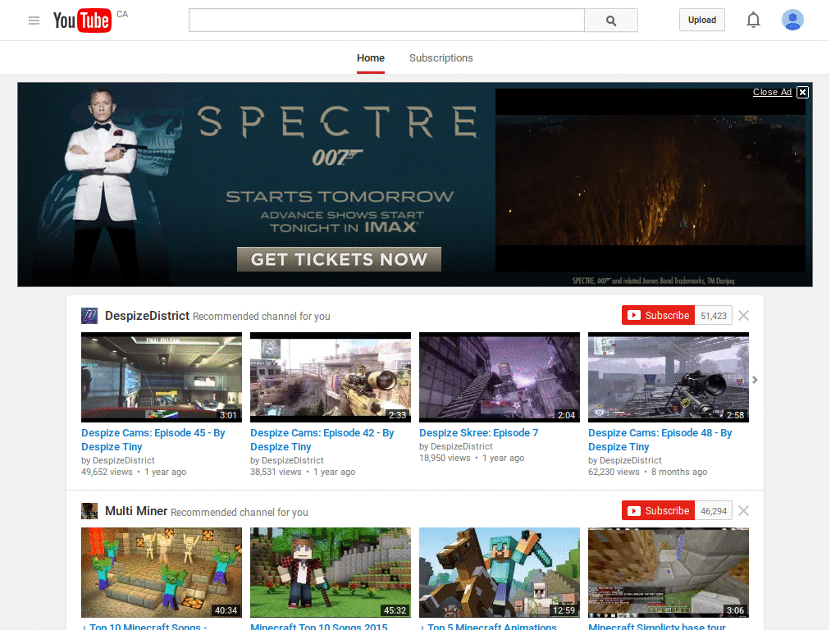Open the 45:32 Minecraft video thumbnail
This screenshot has height=630, width=840.
[331, 573]
